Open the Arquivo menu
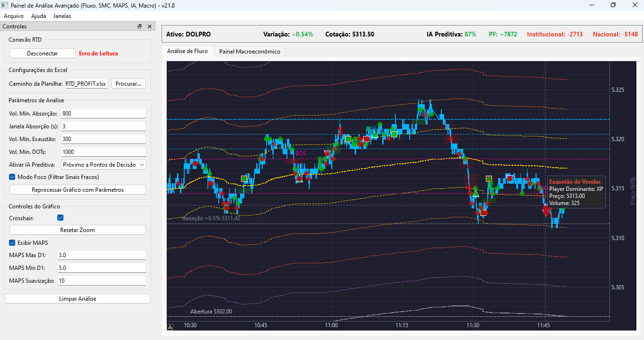644x340 pixels. (14, 16)
